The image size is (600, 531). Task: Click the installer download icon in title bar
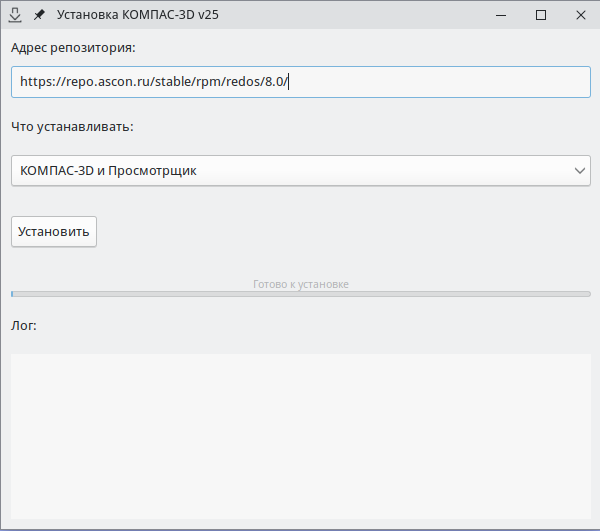point(15,15)
